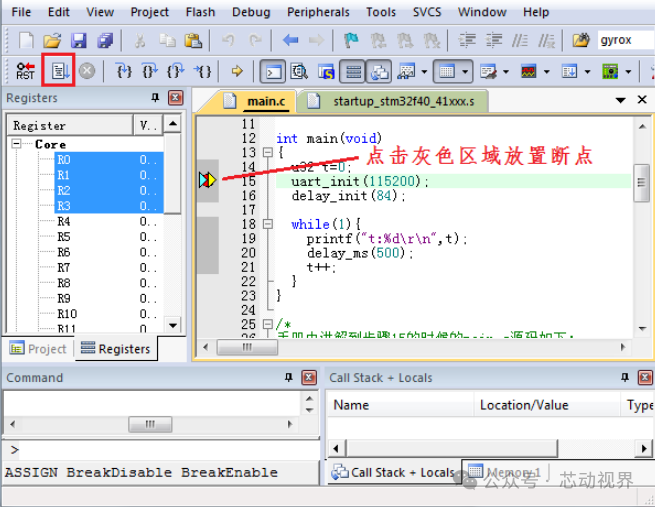Toggle the Symbols window
The height and width of the screenshot is (507, 655).
pos(326,72)
